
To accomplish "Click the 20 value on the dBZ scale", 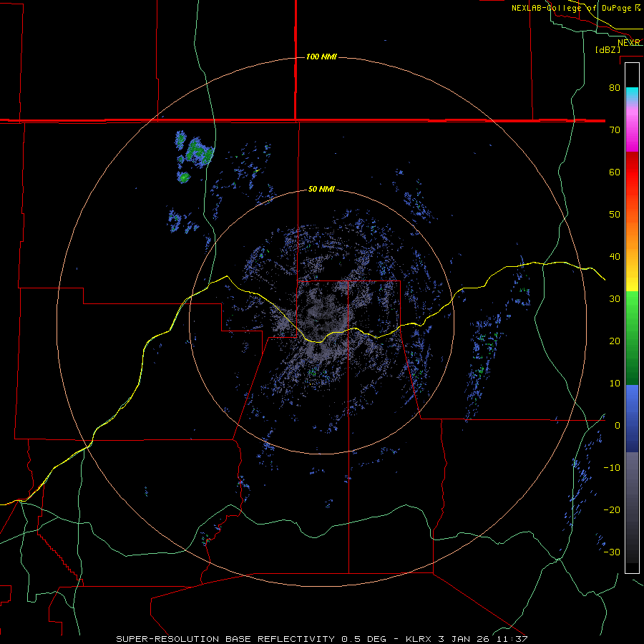I will click(615, 341).
